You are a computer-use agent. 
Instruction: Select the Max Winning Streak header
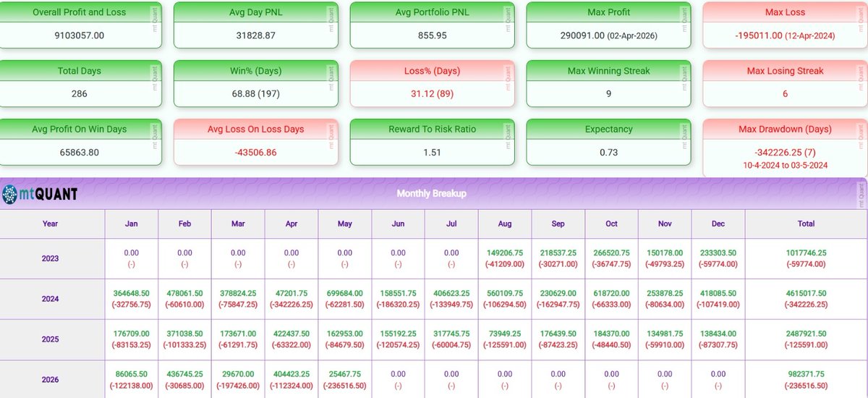(609, 71)
